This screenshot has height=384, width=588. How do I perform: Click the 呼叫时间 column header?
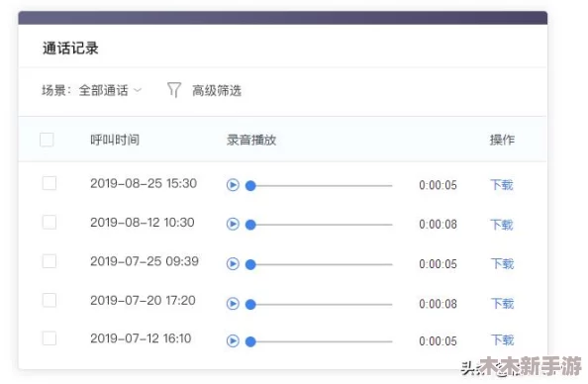click(115, 140)
